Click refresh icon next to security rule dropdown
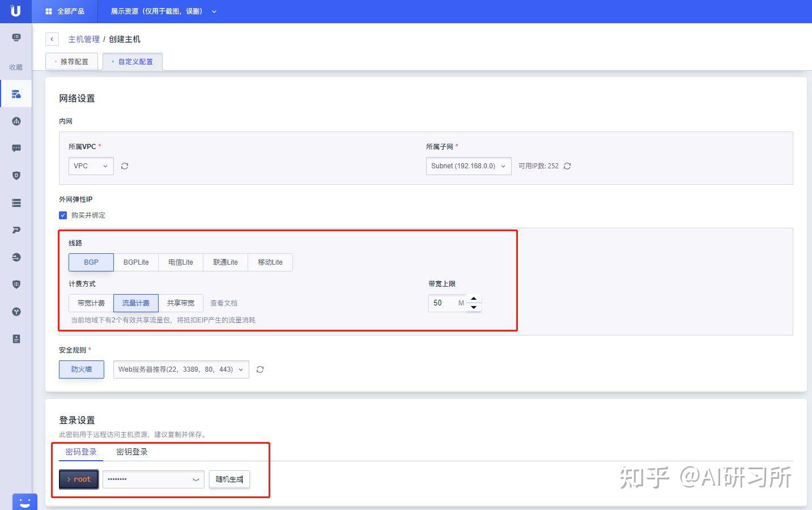812x510 pixels. 260,369
